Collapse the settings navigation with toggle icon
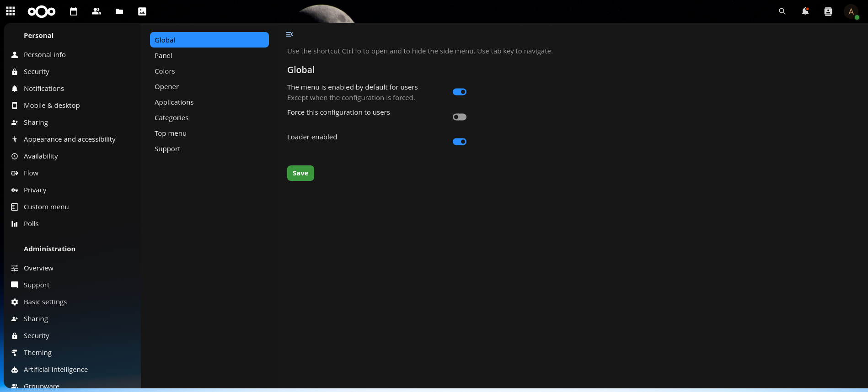The image size is (868, 392). [289, 34]
